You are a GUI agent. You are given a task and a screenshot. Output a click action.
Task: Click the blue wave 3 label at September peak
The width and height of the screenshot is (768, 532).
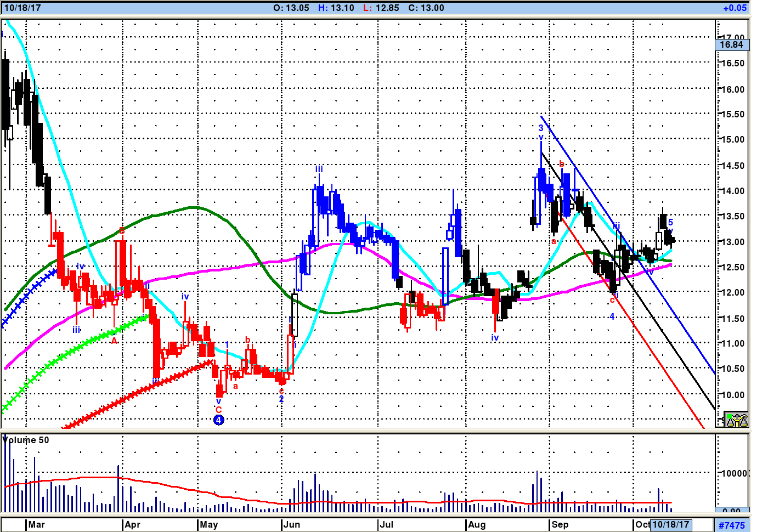coord(541,128)
